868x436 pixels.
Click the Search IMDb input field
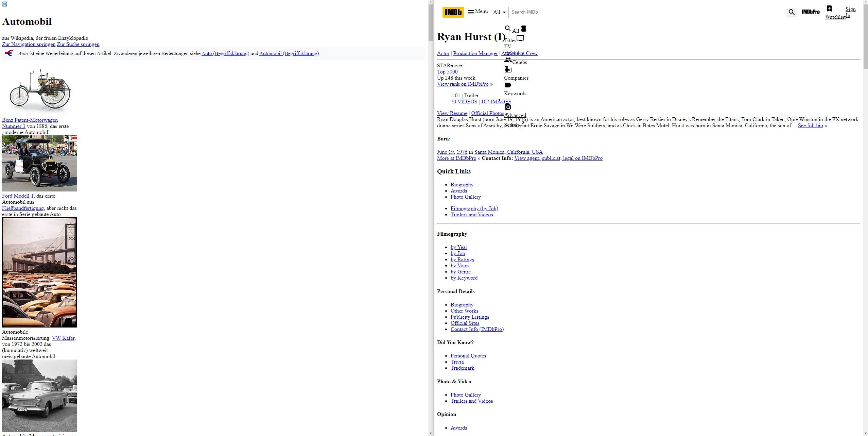(646, 12)
